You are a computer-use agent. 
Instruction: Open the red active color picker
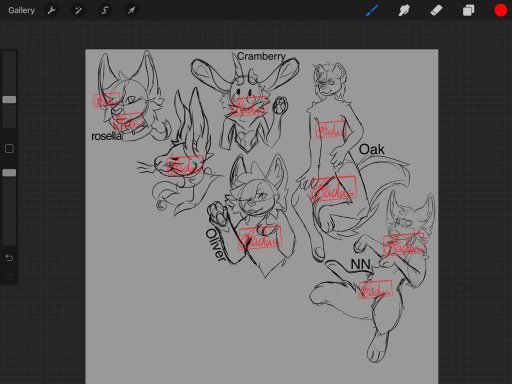[500, 10]
